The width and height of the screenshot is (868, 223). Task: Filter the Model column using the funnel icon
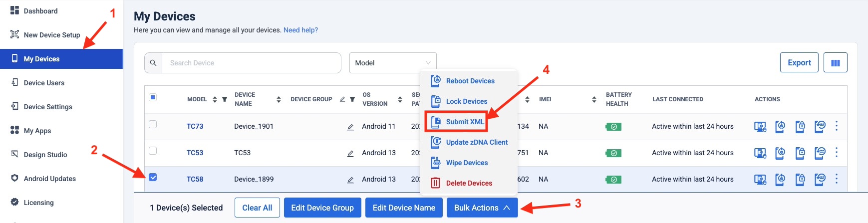[225, 99]
